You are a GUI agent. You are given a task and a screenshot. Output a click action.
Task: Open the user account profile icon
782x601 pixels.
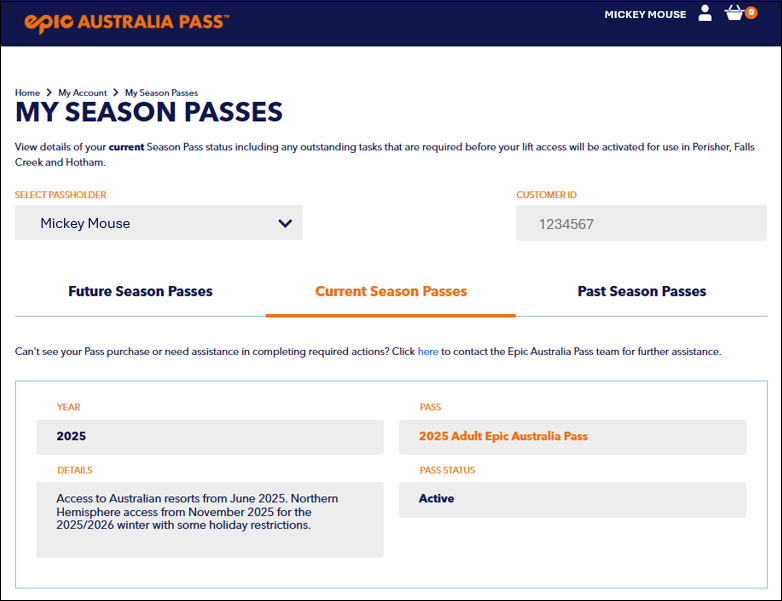[705, 14]
